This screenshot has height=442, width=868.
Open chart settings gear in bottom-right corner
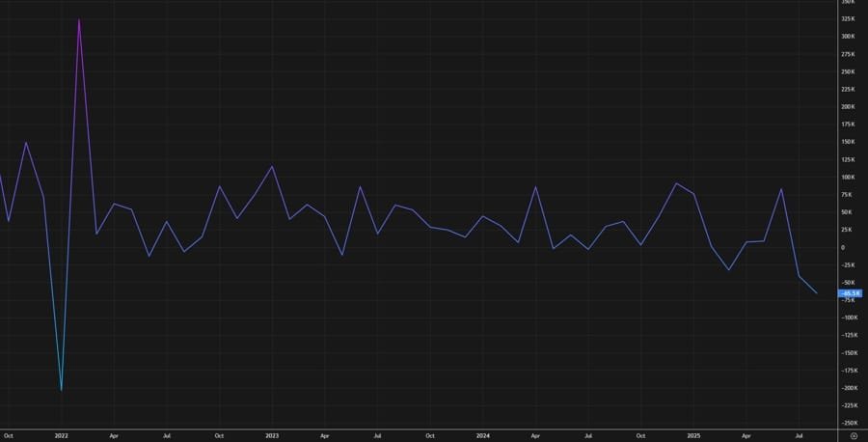854,435
